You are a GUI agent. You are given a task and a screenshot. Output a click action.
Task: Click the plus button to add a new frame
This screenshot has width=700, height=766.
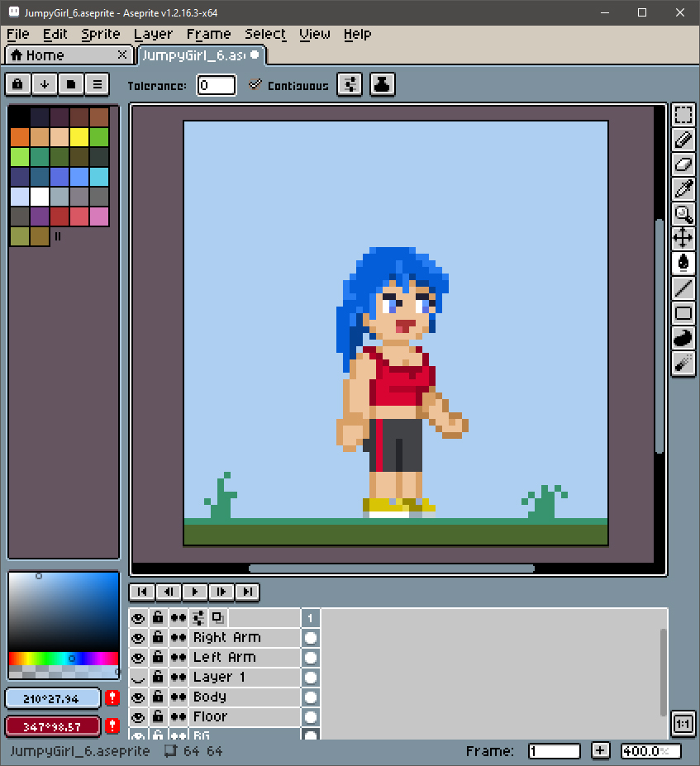point(600,750)
